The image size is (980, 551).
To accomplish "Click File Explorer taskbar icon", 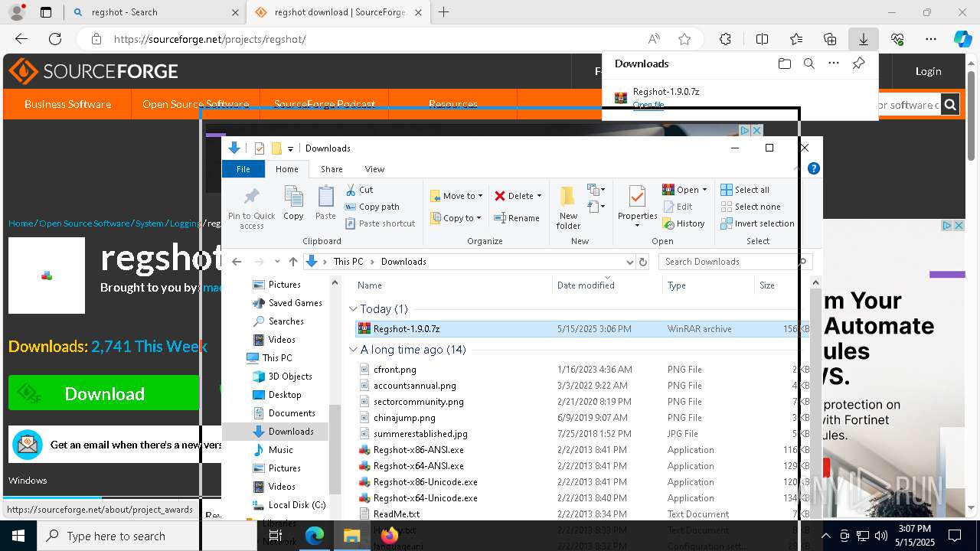I will [351, 536].
